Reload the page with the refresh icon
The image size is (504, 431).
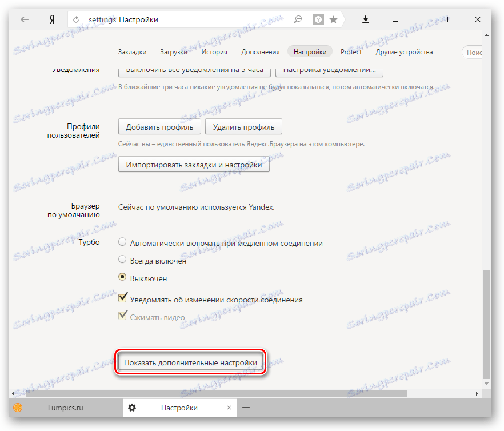tap(76, 19)
